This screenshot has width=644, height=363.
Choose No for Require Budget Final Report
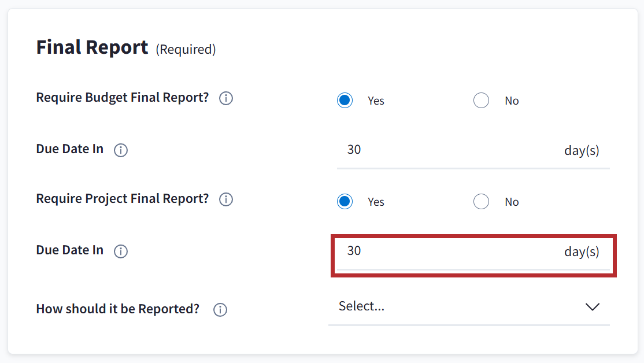pos(481,101)
